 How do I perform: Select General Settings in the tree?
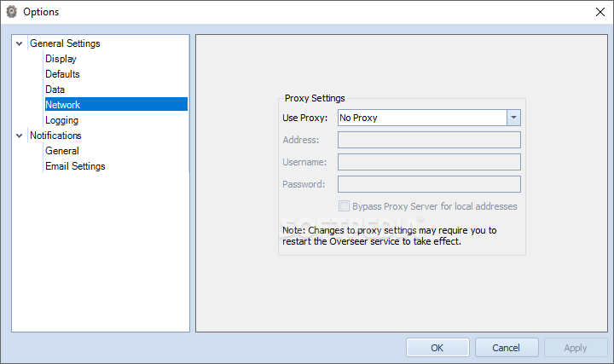[65, 43]
